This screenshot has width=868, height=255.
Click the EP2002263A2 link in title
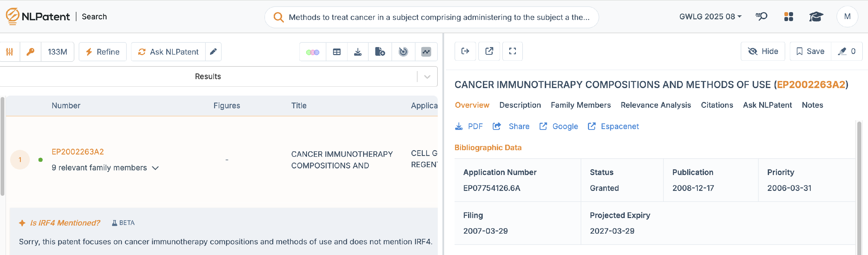[811, 85]
